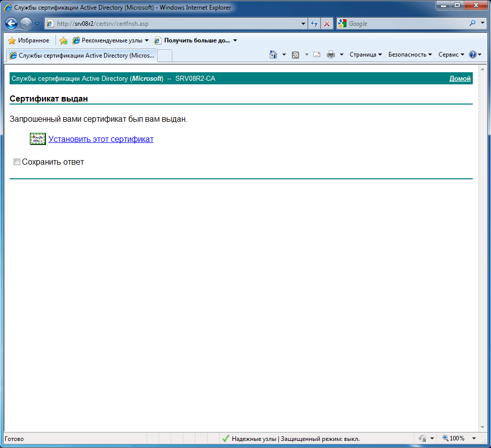Refresh the page using the refresh icon
491x448 pixels.
[x=314, y=23]
